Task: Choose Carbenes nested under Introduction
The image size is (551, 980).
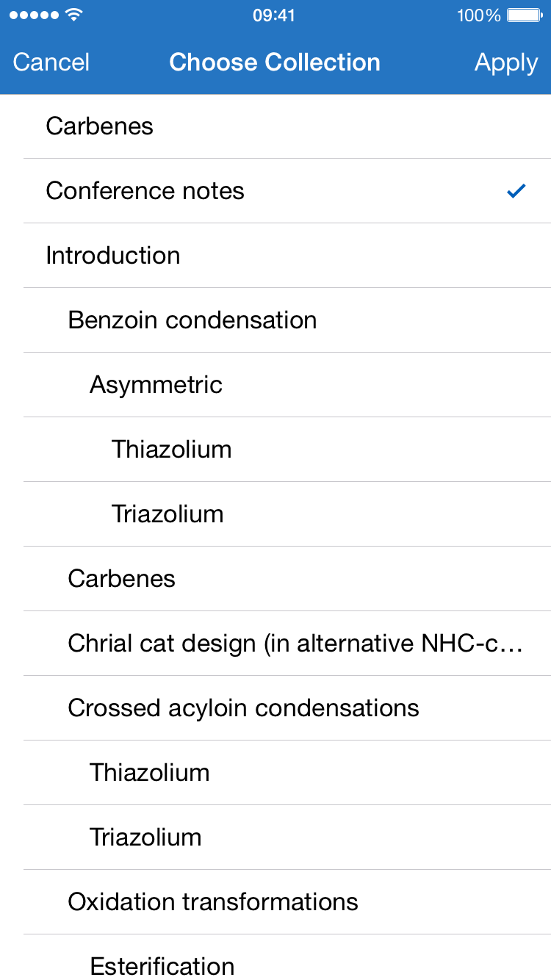Action: click(x=275, y=579)
